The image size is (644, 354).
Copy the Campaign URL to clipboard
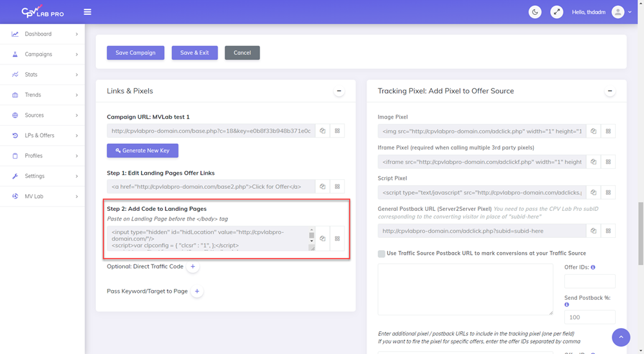[323, 131]
